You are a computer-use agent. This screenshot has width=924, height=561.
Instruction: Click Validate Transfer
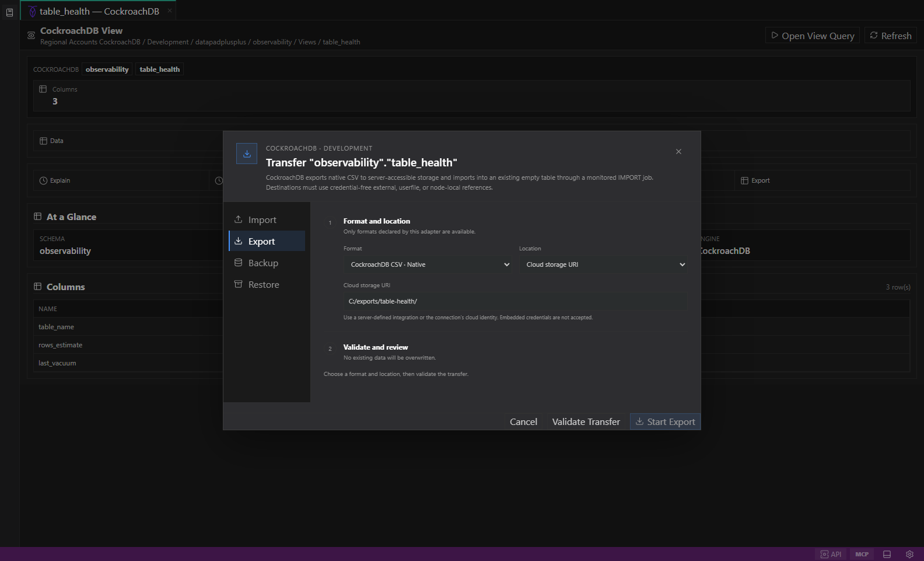586,421
